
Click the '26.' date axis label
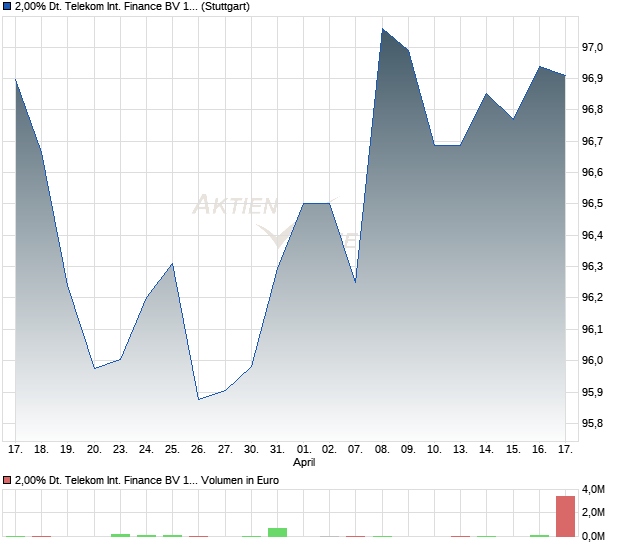pos(198,450)
